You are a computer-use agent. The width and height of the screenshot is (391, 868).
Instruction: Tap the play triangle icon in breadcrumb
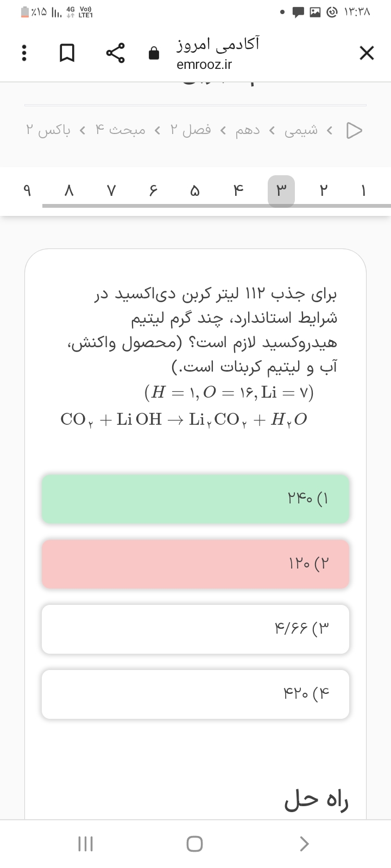pos(354,130)
